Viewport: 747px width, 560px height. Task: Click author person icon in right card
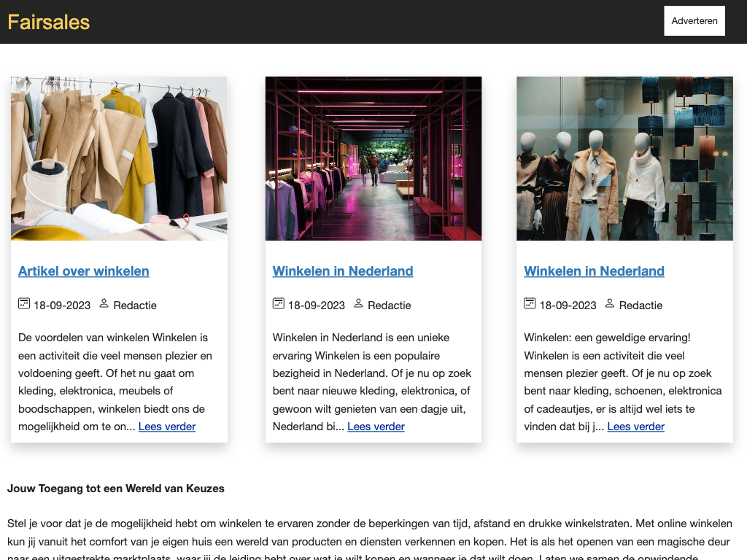point(610,303)
